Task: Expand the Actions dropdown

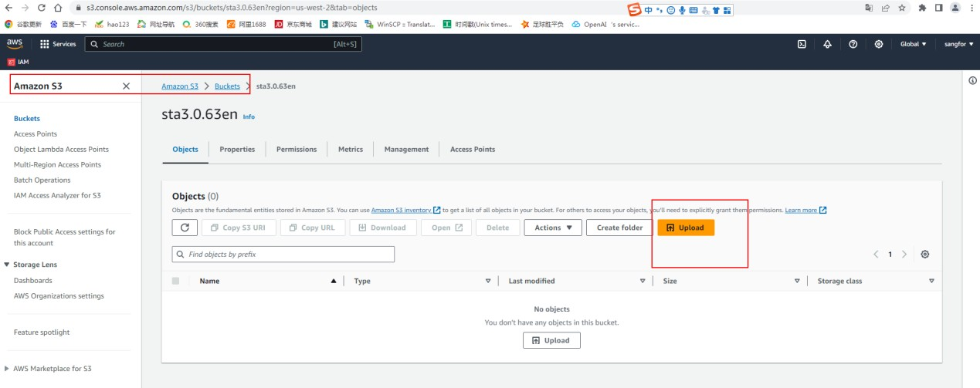Action: click(x=552, y=228)
